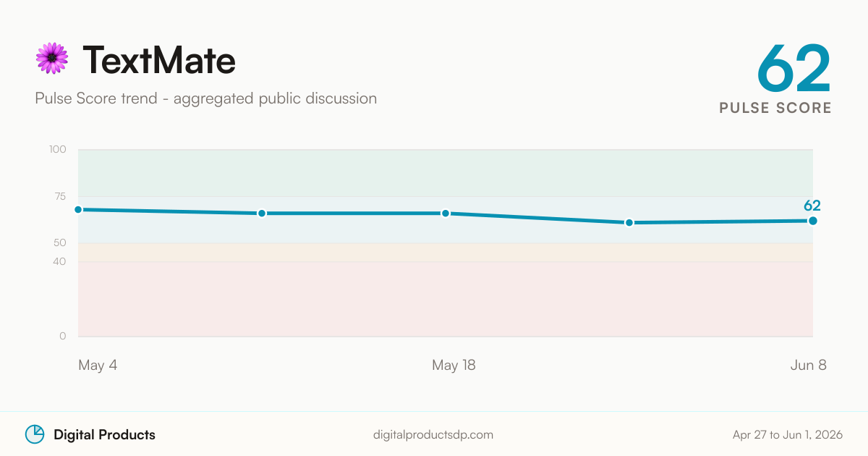Click the Pulse Score trend subtitle text
The height and width of the screenshot is (456, 868).
(x=205, y=98)
